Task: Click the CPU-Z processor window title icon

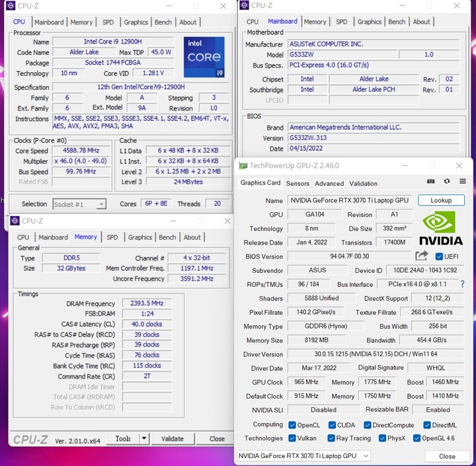Action: pos(11,5)
